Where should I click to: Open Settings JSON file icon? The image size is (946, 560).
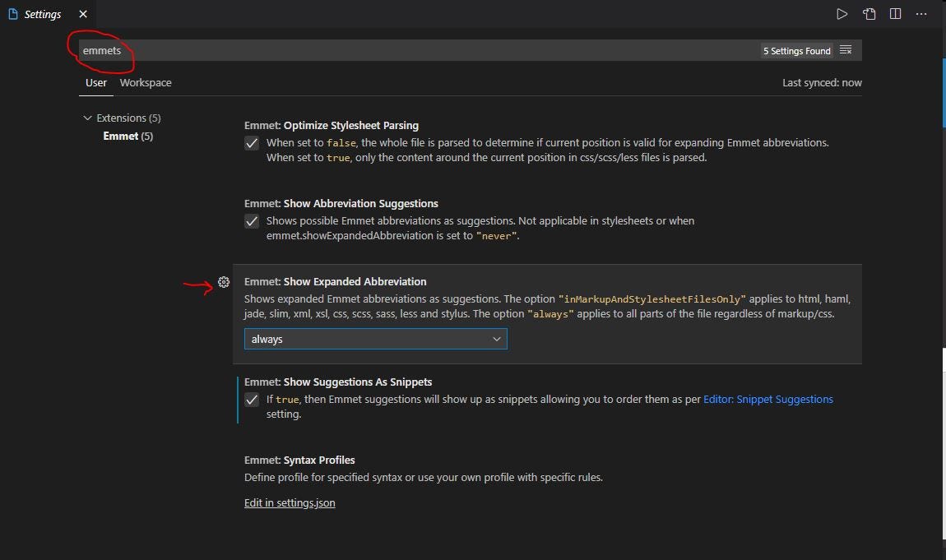tap(869, 14)
